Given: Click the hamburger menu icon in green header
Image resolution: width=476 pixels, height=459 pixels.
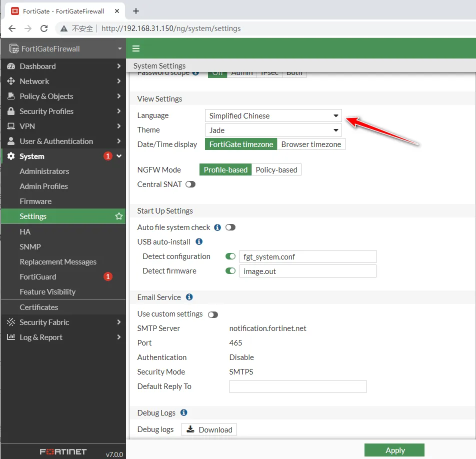Looking at the screenshot, I should point(136,48).
